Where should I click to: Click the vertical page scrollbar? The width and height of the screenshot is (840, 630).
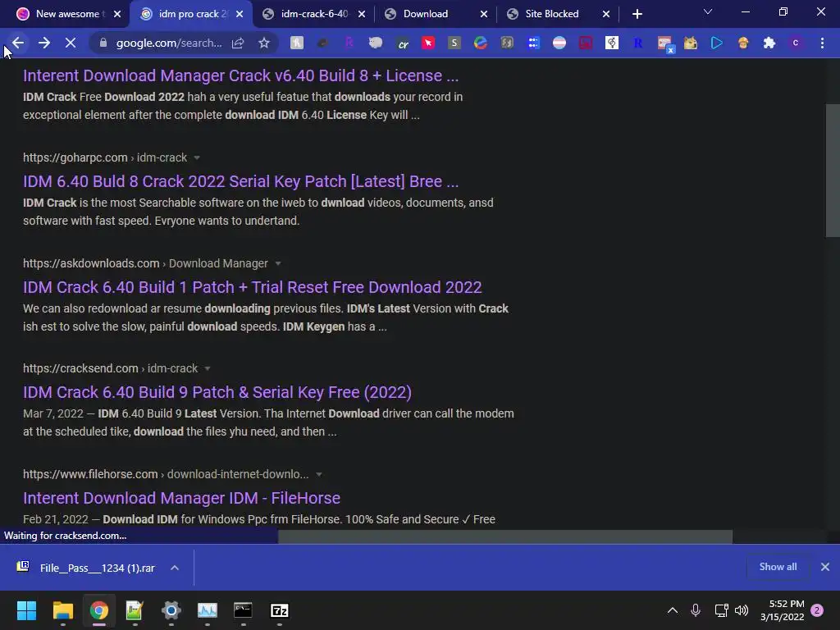point(833,171)
